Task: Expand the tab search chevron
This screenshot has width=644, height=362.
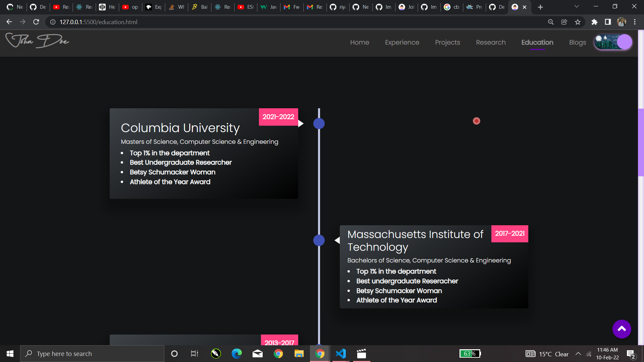Action: (577, 6)
